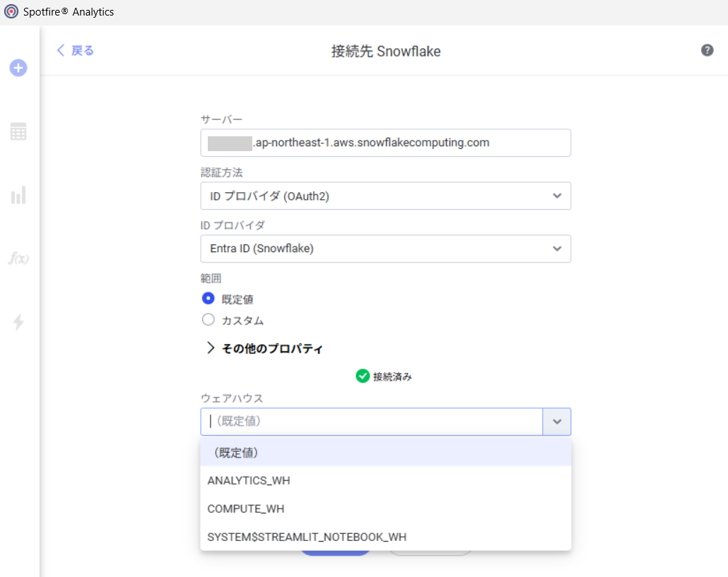Click the help question mark icon
Screen dimensions: 728x577
coord(707,50)
